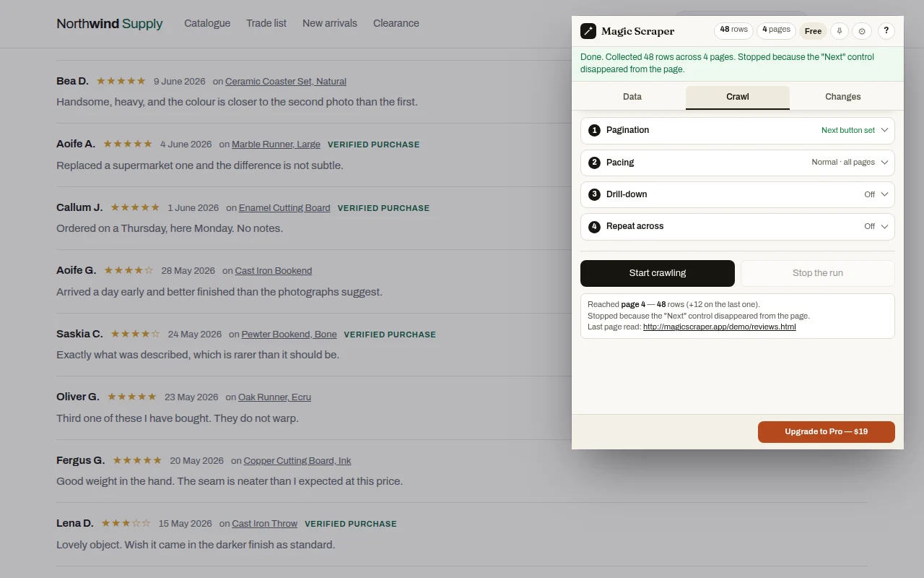Switch to the Data tab

pyautogui.click(x=632, y=97)
